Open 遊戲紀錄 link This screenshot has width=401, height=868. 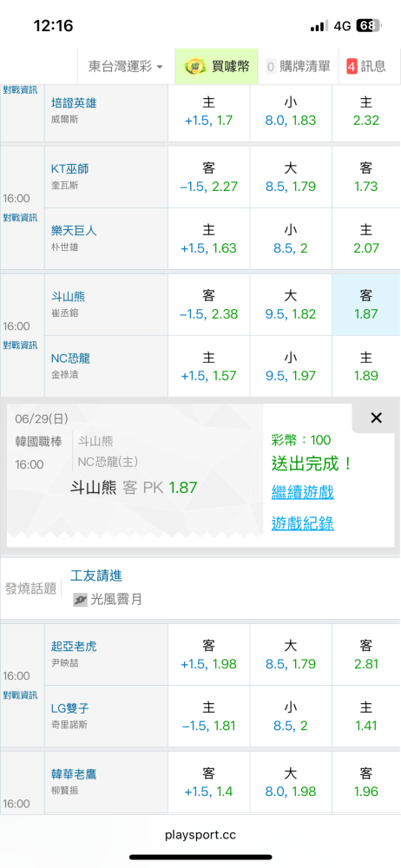302,523
